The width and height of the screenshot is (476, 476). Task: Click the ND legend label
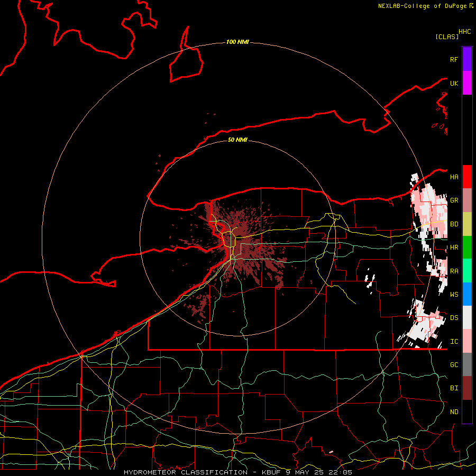point(454,412)
